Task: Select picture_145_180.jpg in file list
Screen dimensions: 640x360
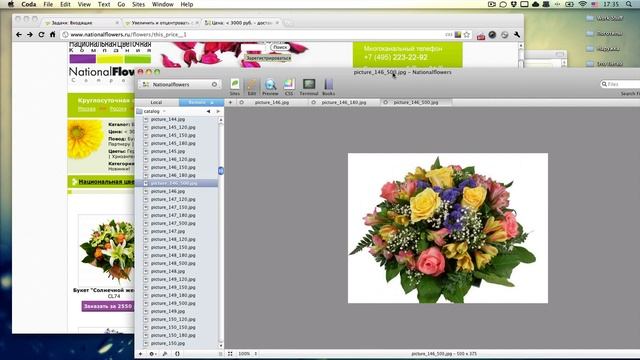Action: coord(173,143)
